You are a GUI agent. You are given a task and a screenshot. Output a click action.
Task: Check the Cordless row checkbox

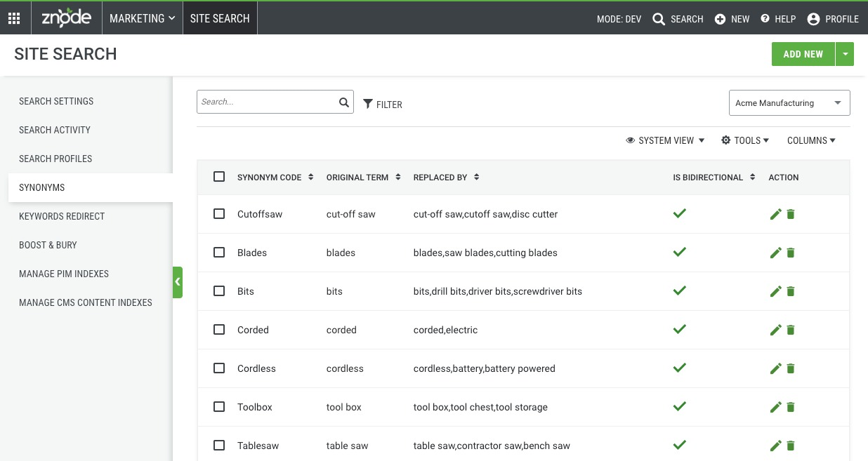click(219, 368)
